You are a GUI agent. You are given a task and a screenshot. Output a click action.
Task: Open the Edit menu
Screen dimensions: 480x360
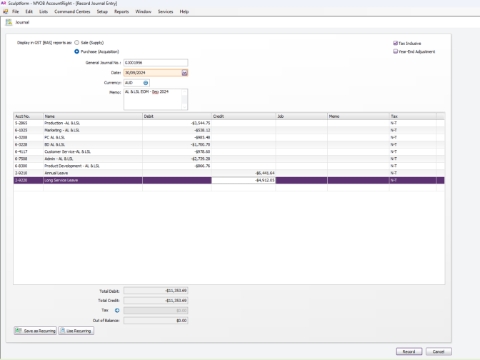point(29,12)
